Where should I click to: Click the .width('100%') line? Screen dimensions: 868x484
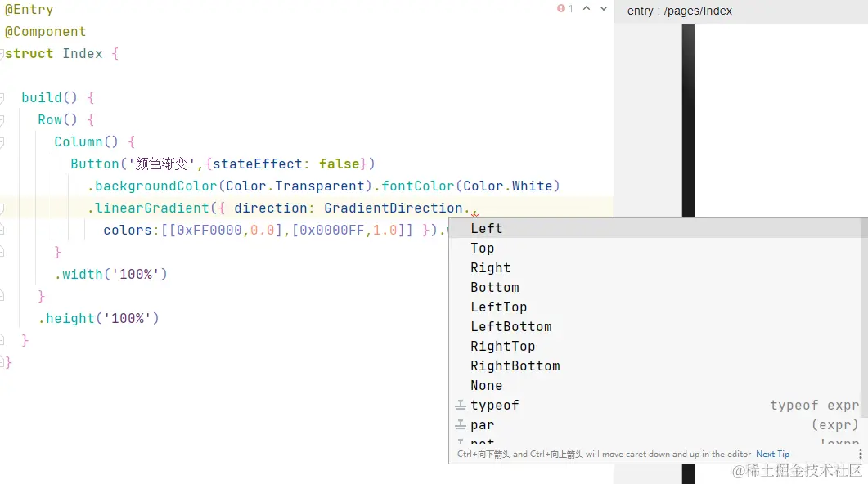pos(110,275)
